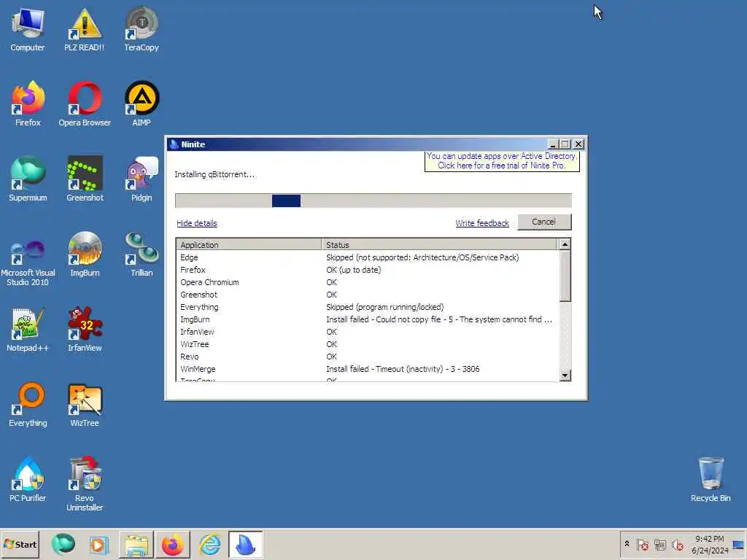Select the ImgBurn row in Ninite list

(x=367, y=319)
